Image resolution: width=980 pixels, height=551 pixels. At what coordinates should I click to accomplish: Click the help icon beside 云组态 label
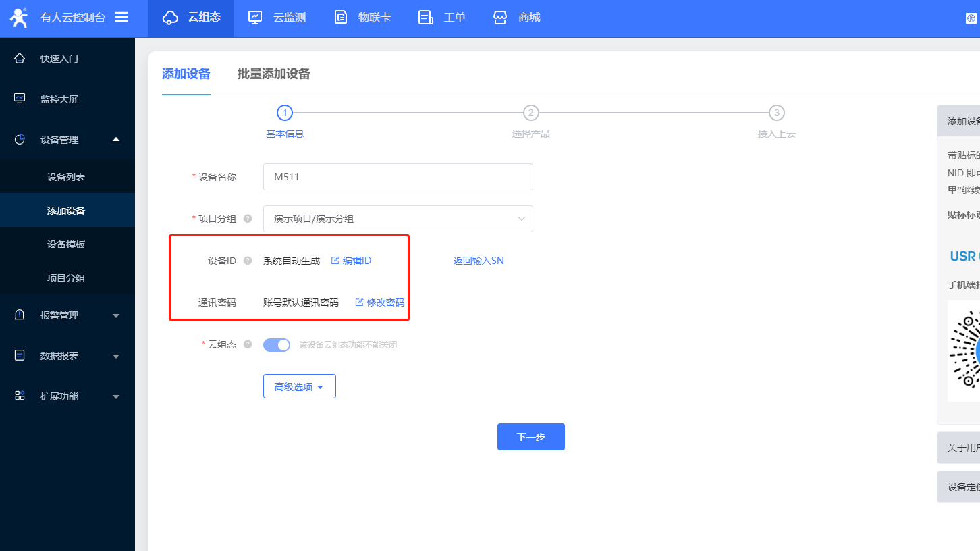[x=248, y=344]
